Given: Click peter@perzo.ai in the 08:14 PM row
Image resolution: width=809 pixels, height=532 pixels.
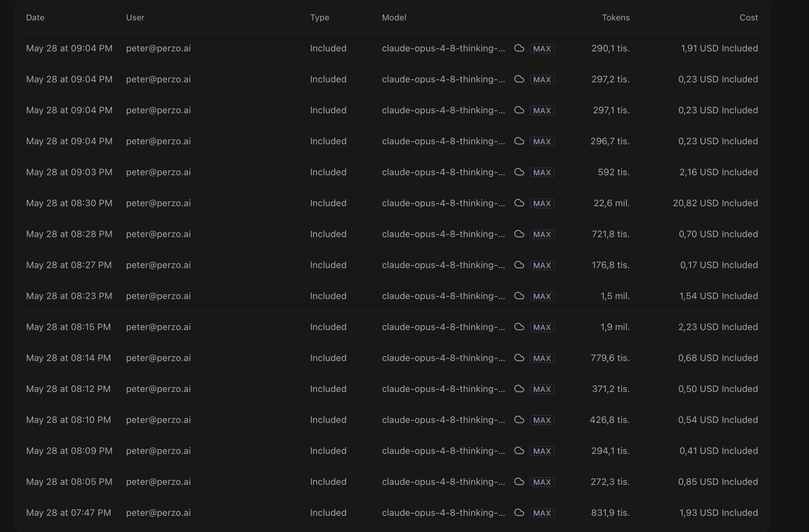Looking at the screenshot, I should point(158,358).
